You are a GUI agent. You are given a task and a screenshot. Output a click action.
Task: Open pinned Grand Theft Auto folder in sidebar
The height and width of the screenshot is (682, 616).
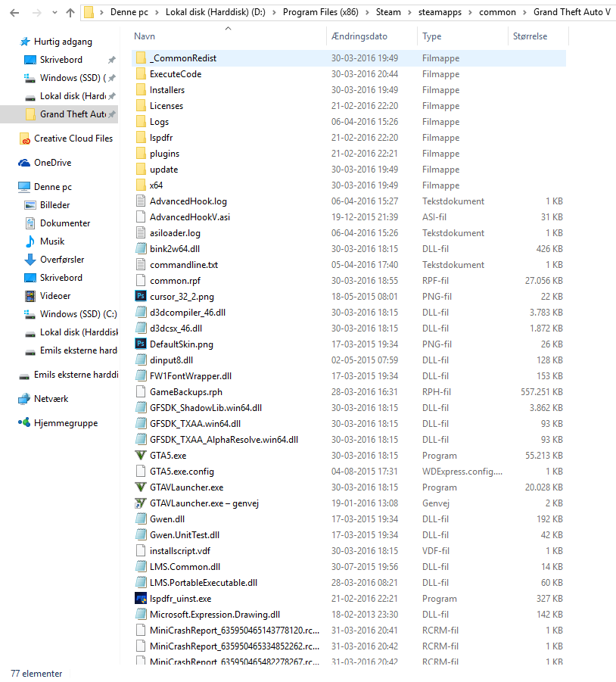[x=73, y=114]
